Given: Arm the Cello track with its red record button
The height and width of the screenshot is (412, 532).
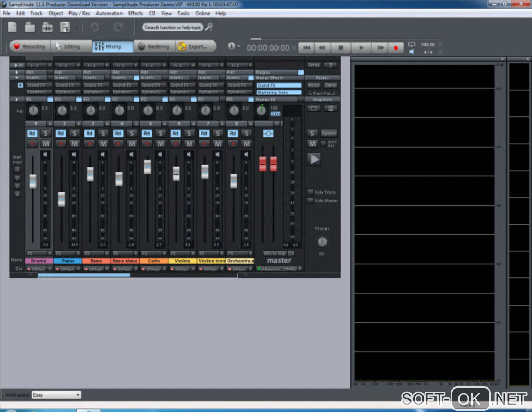Looking at the screenshot, I should pos(147,143).
